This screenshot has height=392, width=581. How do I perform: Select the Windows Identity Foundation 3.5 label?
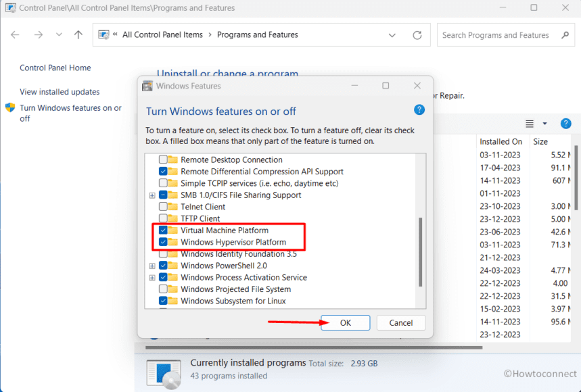239,254
